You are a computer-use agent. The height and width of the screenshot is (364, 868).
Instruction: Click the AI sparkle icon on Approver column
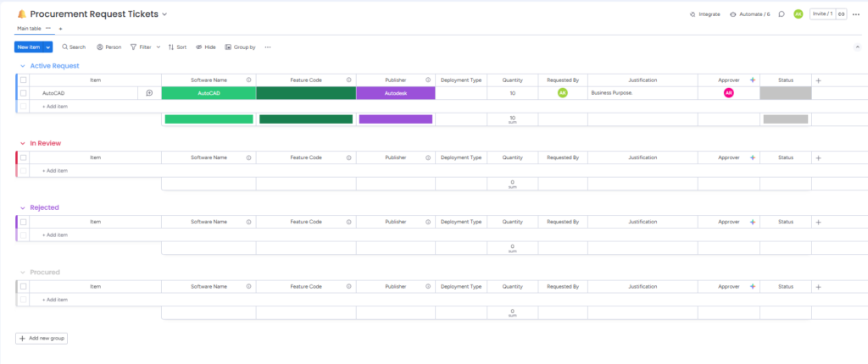pyautogui.click(x=752, y=80)
